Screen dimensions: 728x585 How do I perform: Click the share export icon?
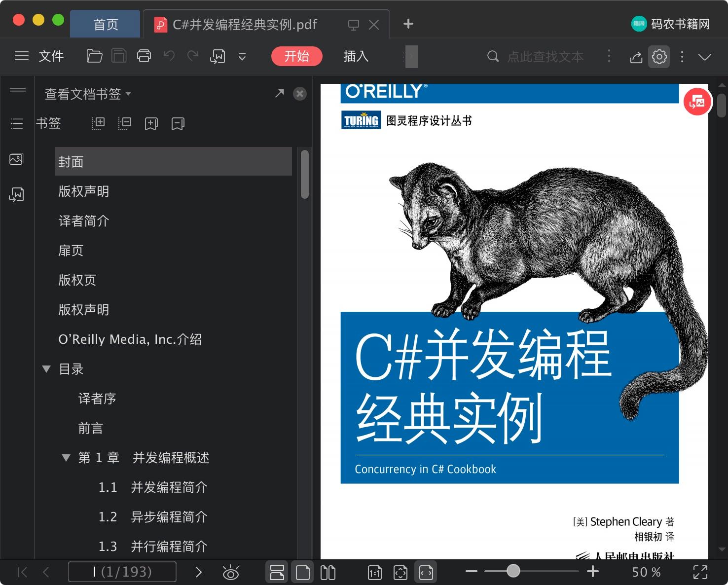pyautogui.click(x=636, y=57)
